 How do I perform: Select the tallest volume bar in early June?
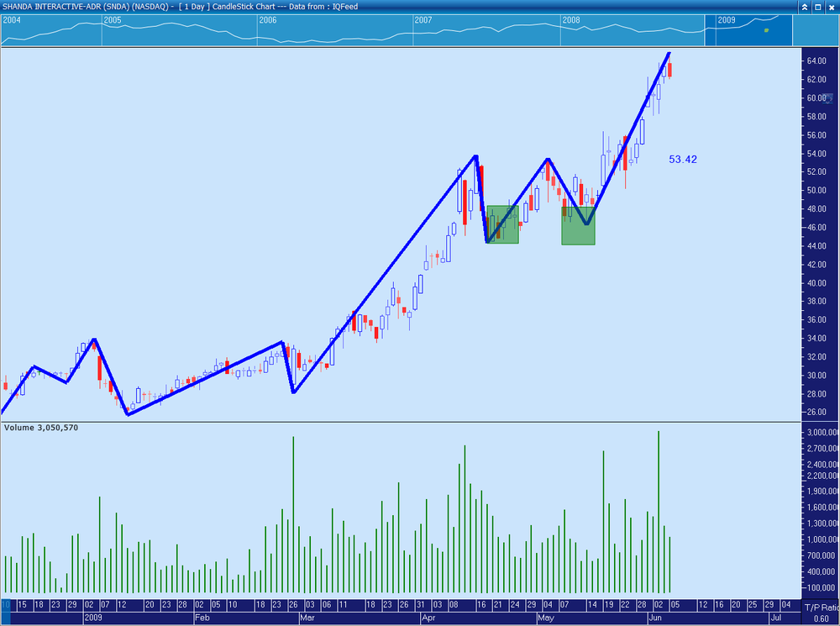[659, 512]
